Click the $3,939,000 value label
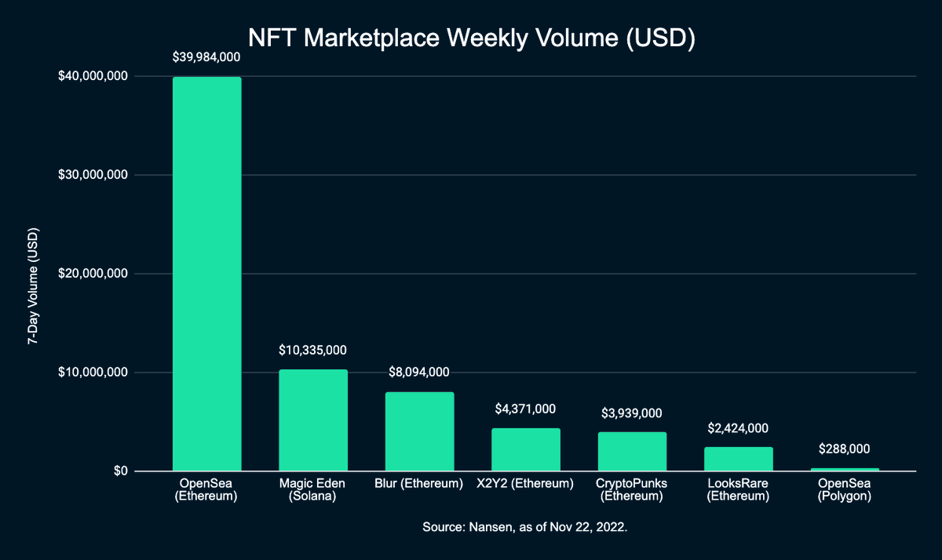 (x=632, y=413)
